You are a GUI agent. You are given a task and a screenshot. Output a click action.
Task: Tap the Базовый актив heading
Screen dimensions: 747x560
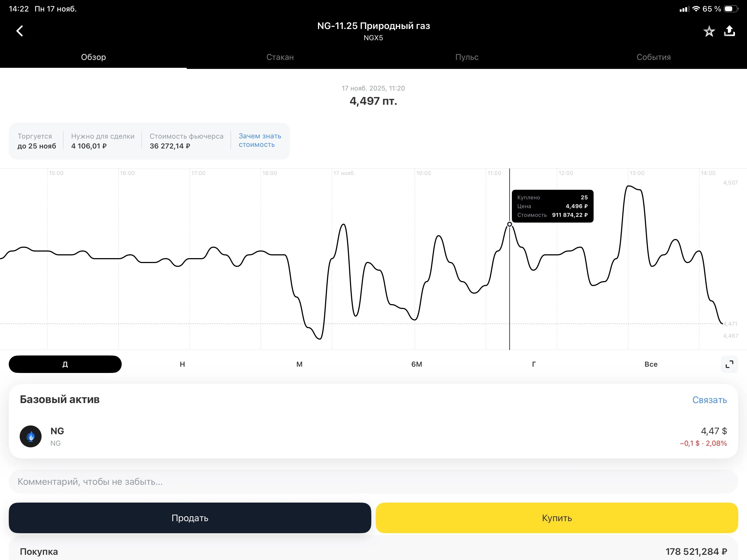pos(60,399)
